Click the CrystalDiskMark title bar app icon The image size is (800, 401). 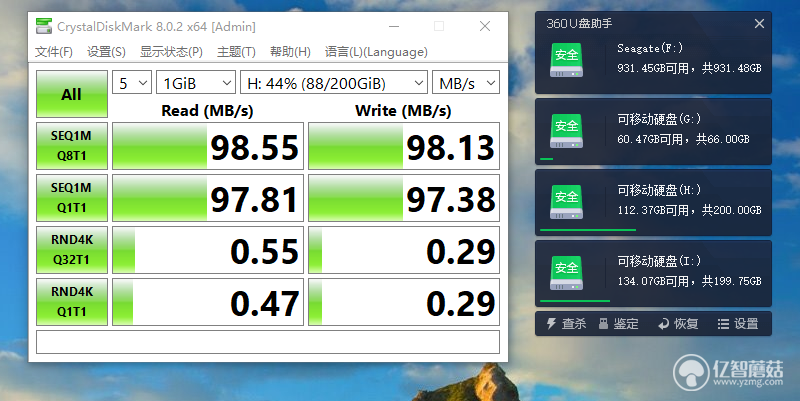click(44, 26)
